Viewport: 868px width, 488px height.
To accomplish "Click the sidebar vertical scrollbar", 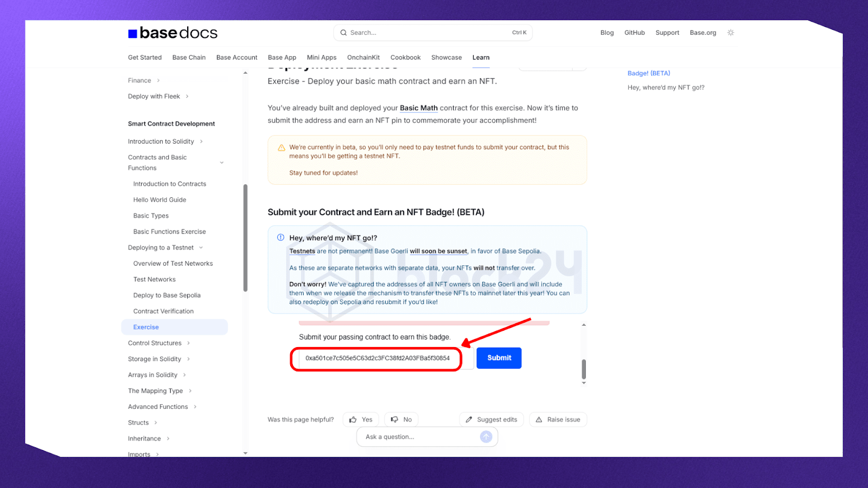I will [245, 239].
